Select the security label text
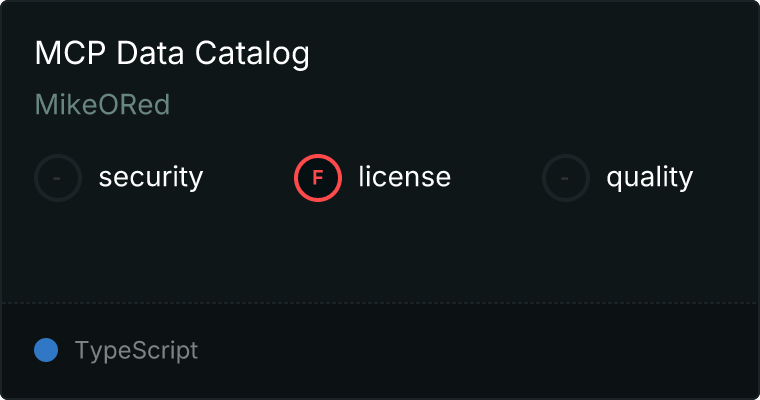Image resolution: width=760 pixels, height=400 pixels. point(151,178)
